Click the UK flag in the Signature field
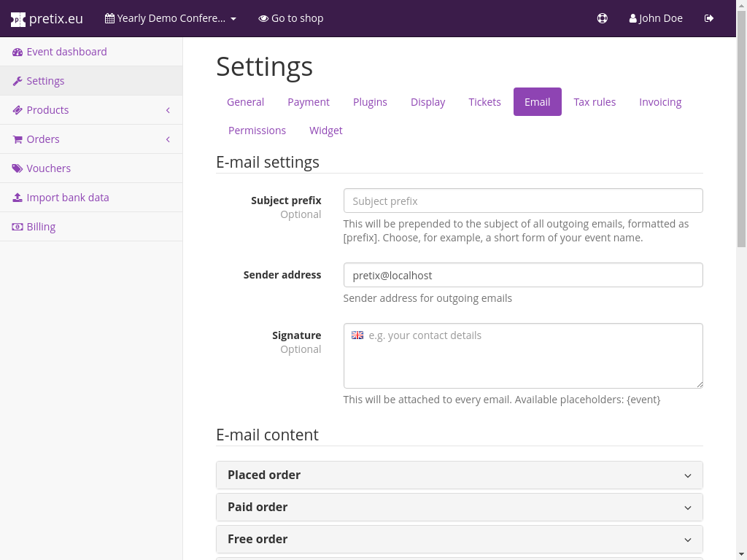Viewport: 747px width, 560px height. (x=357, y=335)
